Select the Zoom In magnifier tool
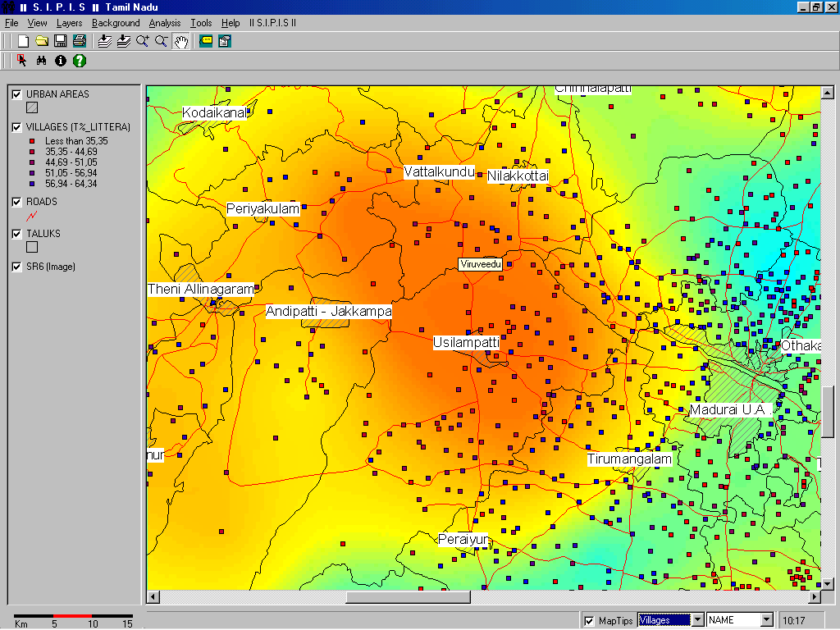840x630 pixels. 143,41
